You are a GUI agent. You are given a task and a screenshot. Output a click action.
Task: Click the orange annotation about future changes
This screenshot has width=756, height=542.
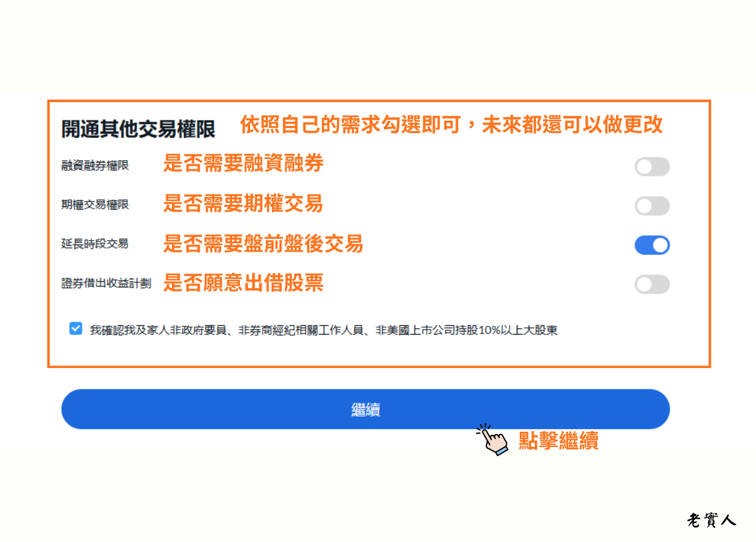pos(451,125)
